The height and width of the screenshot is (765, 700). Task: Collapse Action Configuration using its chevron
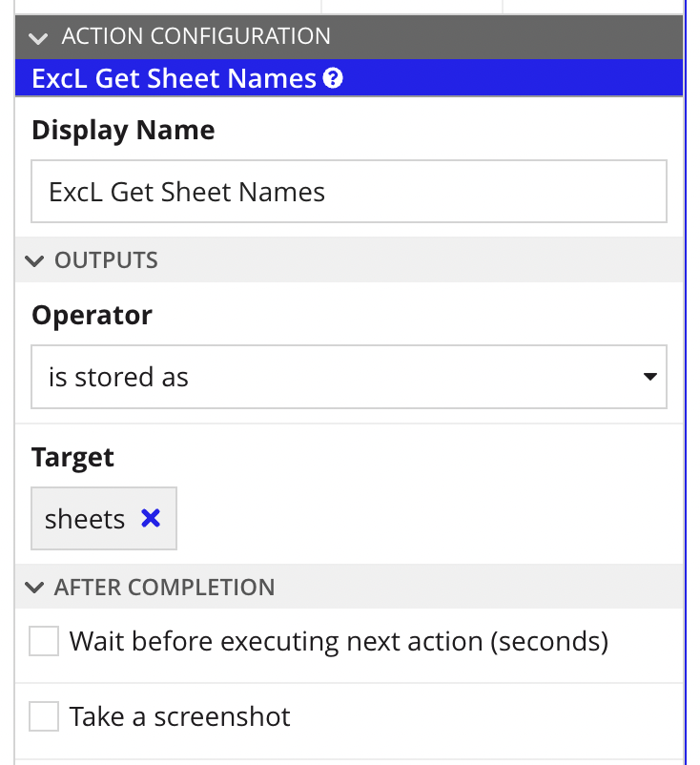click(38, 37)
